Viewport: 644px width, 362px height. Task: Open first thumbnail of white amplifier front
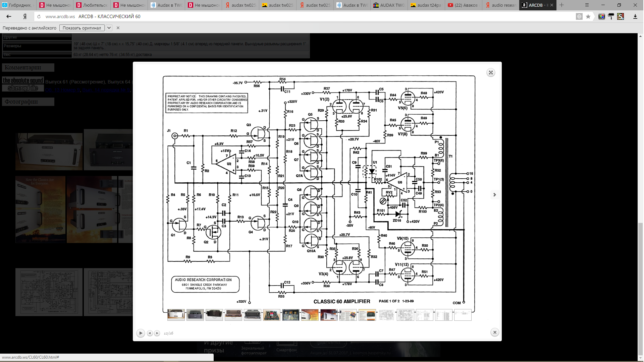coord(176,315)
